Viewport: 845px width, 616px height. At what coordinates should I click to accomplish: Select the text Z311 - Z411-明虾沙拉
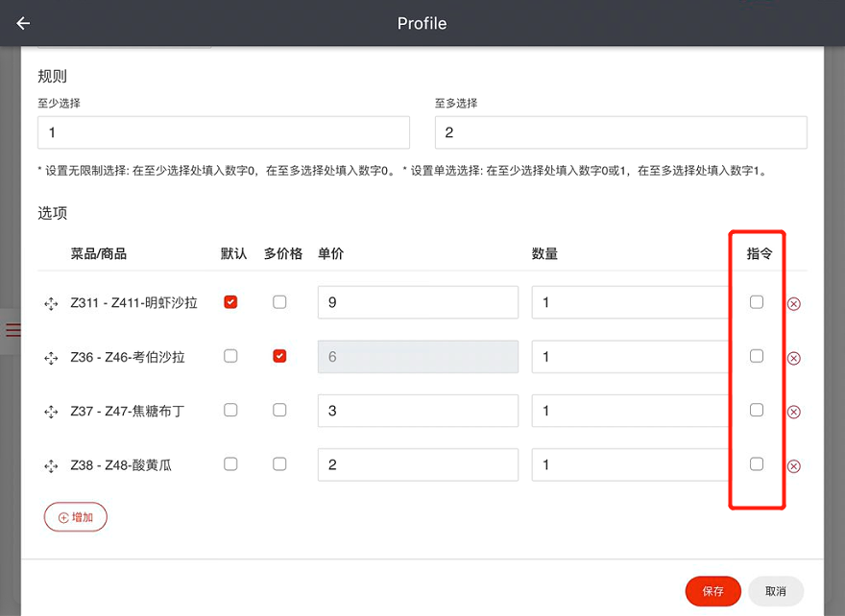pos(133,302)
